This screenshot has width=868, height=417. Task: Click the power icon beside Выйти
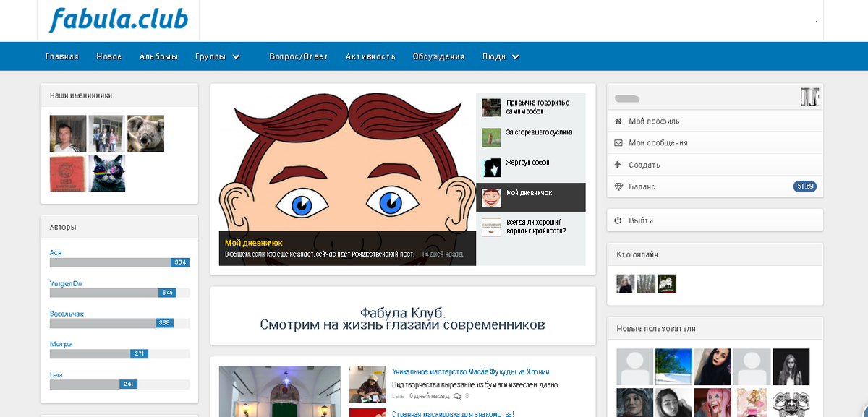coord(618,220)
